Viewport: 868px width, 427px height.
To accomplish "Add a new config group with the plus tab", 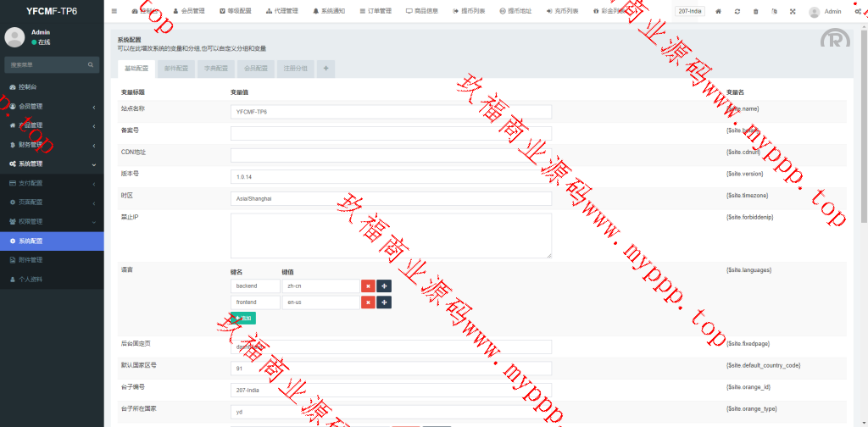I will point(325,69).
